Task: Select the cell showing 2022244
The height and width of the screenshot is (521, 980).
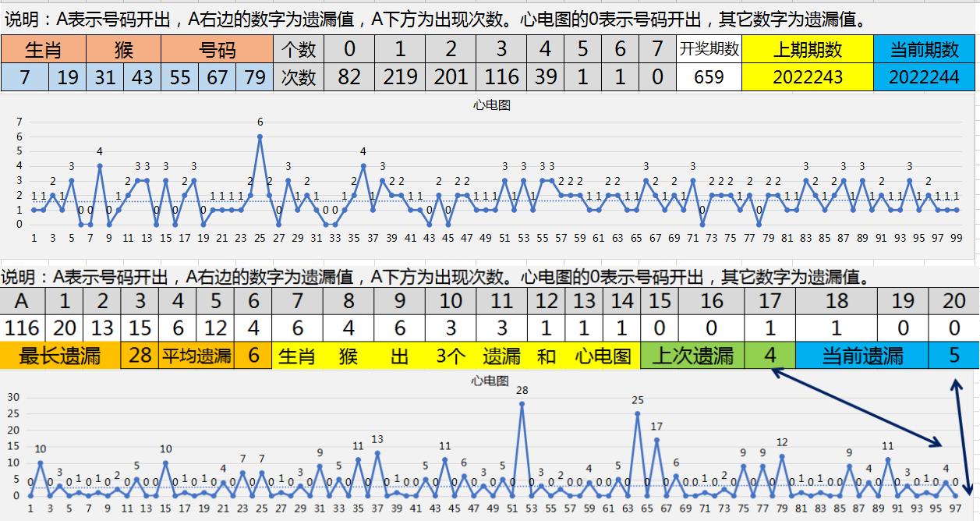Action: tap(925, 77)
